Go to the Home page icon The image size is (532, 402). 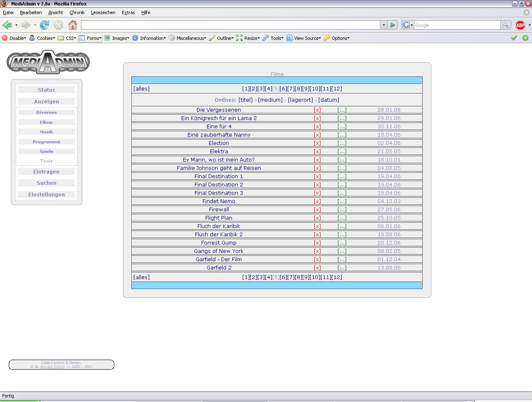pos(73,25)
